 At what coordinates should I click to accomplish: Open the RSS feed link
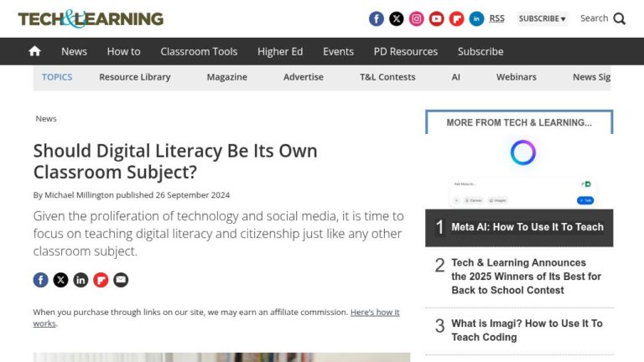[497, 18]
